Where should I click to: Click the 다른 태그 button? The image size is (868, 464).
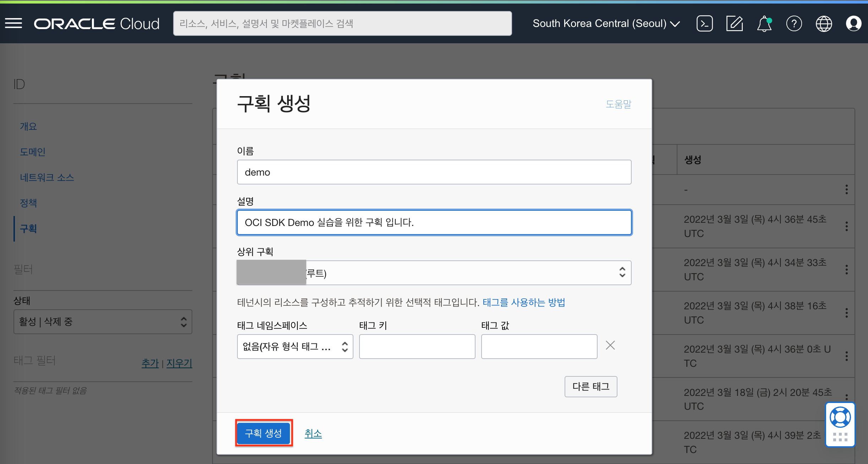[591, 386]
